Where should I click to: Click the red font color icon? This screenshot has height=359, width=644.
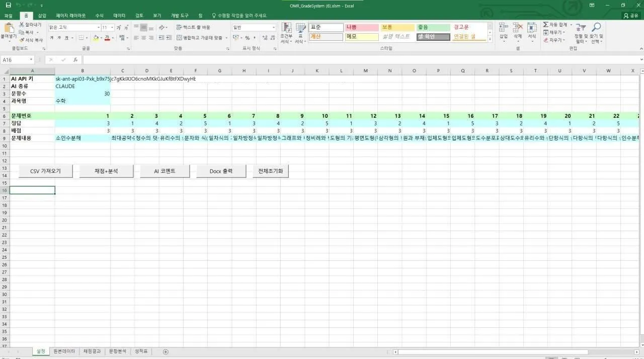coord(107,38)
